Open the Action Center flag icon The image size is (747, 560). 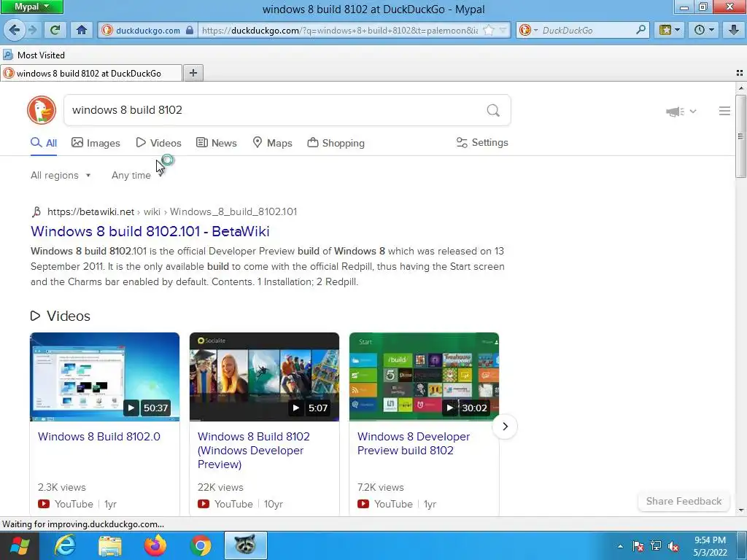[x=638, y=546]
